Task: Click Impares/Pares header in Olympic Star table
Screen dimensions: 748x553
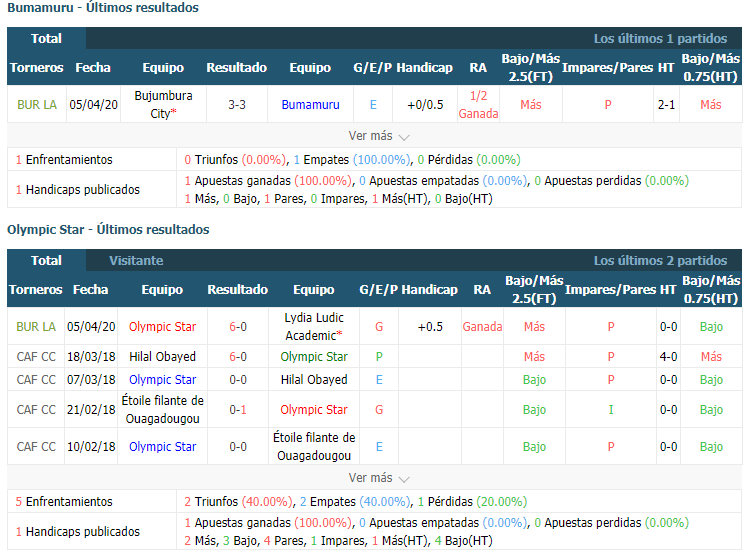Action: point(610,290)
